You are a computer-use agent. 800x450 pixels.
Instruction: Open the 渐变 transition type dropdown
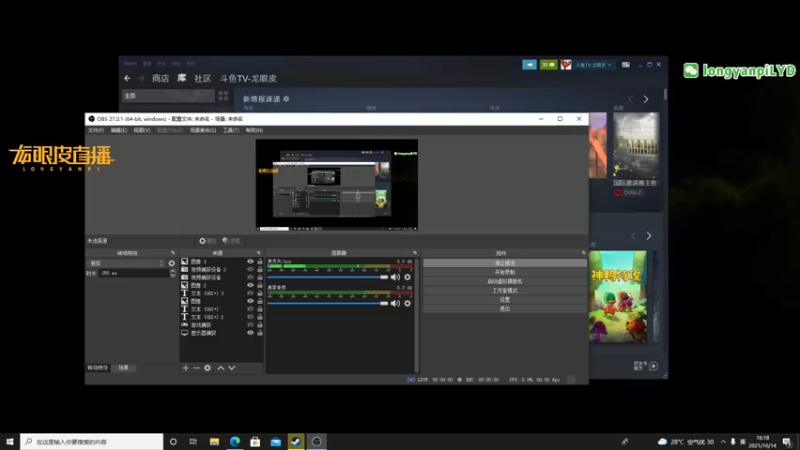127,264
